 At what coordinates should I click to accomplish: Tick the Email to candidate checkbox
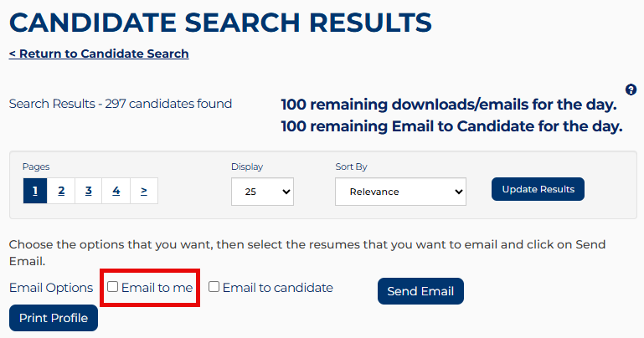coord(214,287)
